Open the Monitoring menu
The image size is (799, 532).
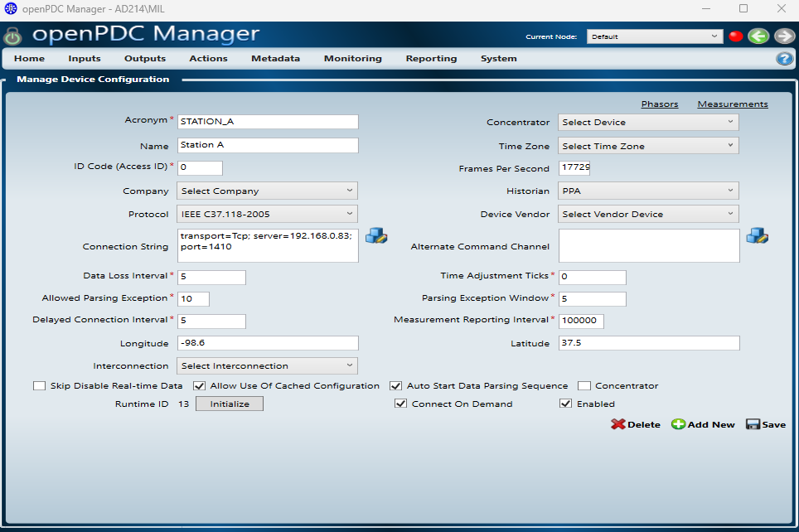tap(352, 59)
